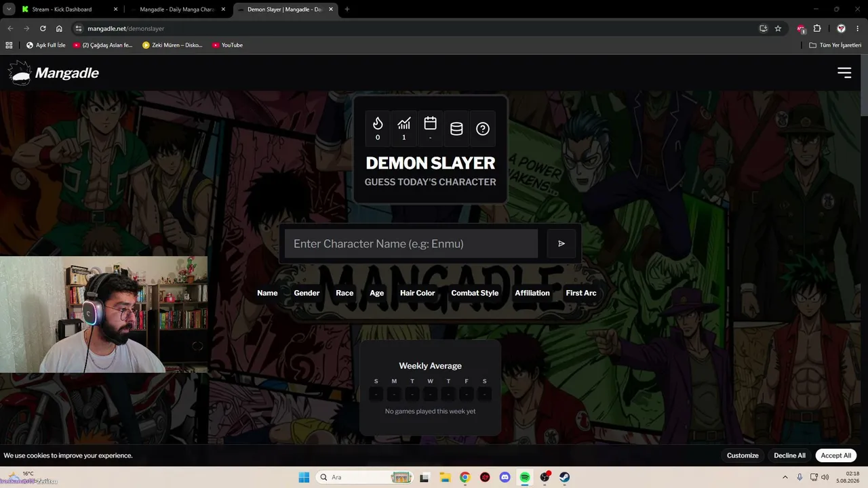Open the browser extensions puzzle icon
Viewport: 868px width, 488px height.
pyautogui.click(x=816, y=28)
